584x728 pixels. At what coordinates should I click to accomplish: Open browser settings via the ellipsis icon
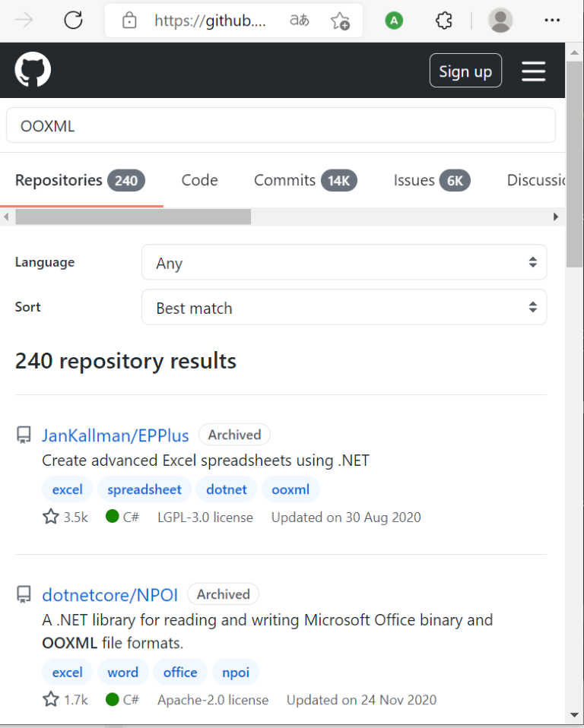[552, 20]
